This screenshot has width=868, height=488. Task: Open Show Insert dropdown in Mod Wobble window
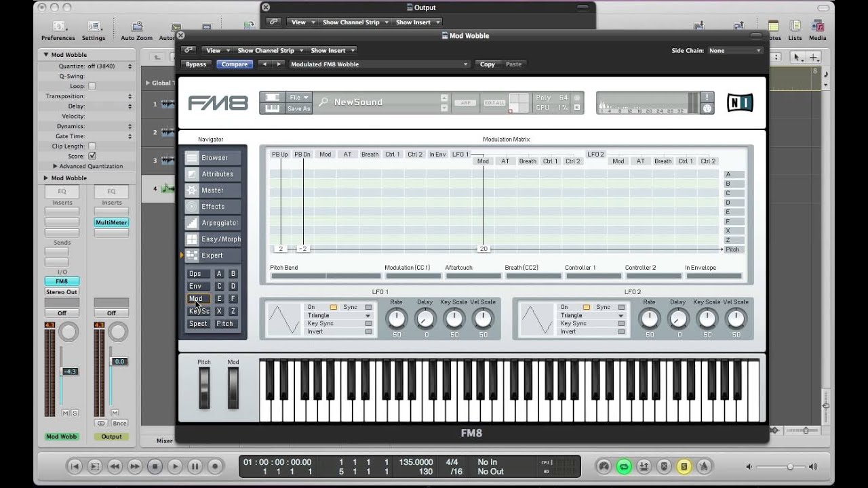click(332, 50)
